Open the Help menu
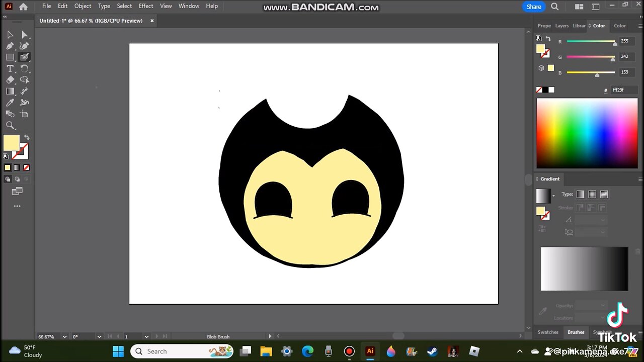This screenshot has height=362, width=644. pos(212,6)
